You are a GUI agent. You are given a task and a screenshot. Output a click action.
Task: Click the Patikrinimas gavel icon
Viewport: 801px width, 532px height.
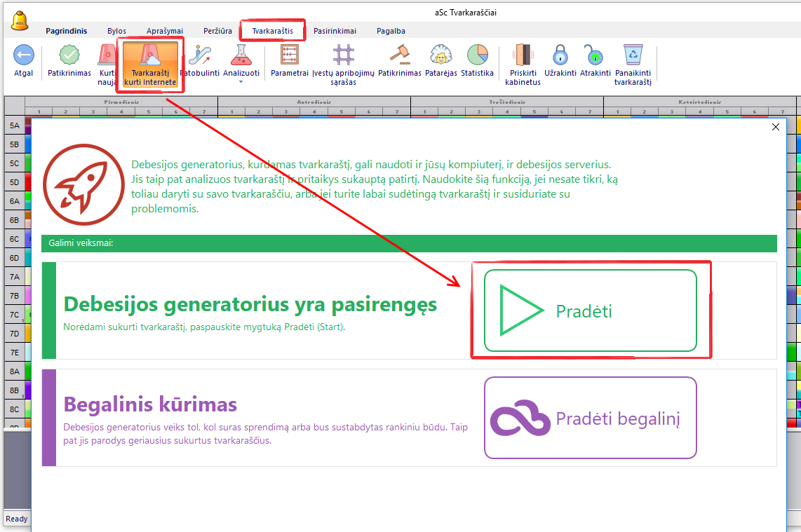click(x=399, y=55)
